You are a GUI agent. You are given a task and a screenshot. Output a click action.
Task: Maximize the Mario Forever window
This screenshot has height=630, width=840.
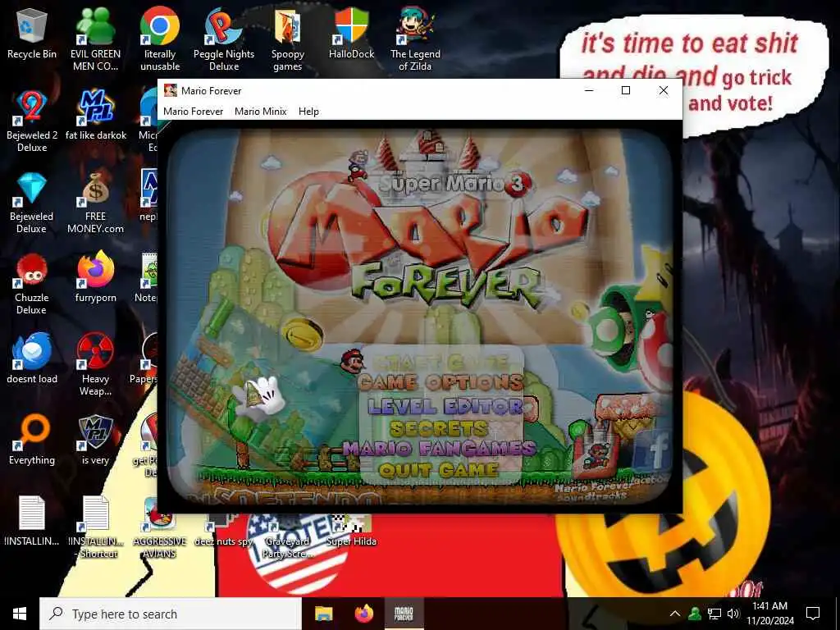click(626, 90)
